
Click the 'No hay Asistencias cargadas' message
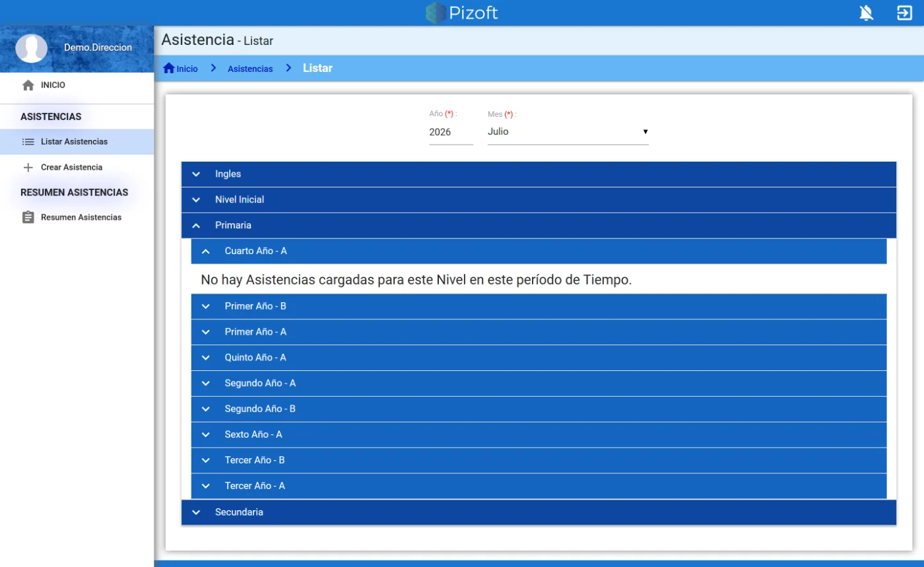(x=416, y=280)
